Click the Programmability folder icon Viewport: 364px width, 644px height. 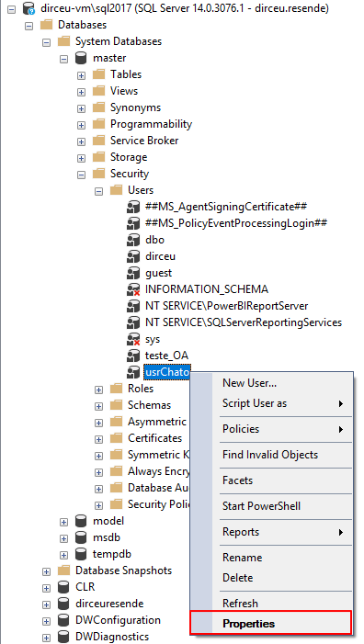pyautogui.click(x=98, y=124)
